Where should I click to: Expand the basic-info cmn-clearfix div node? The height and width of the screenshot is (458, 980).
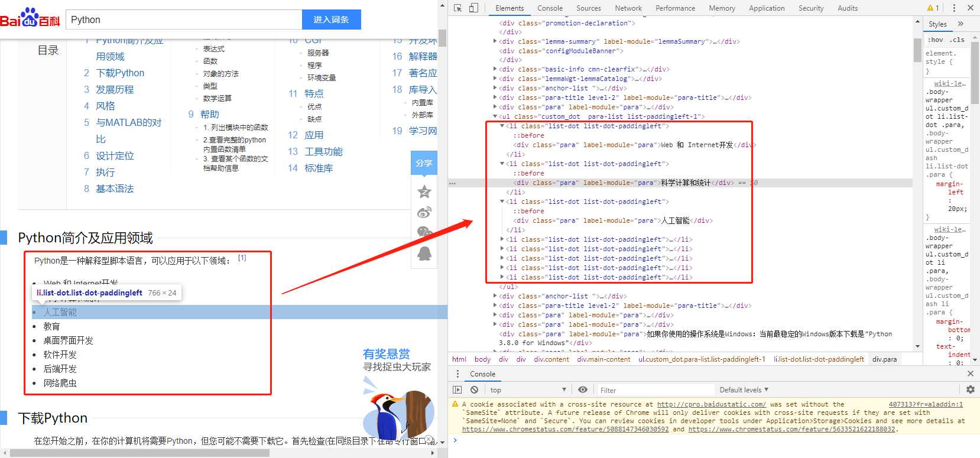(495, 69)
